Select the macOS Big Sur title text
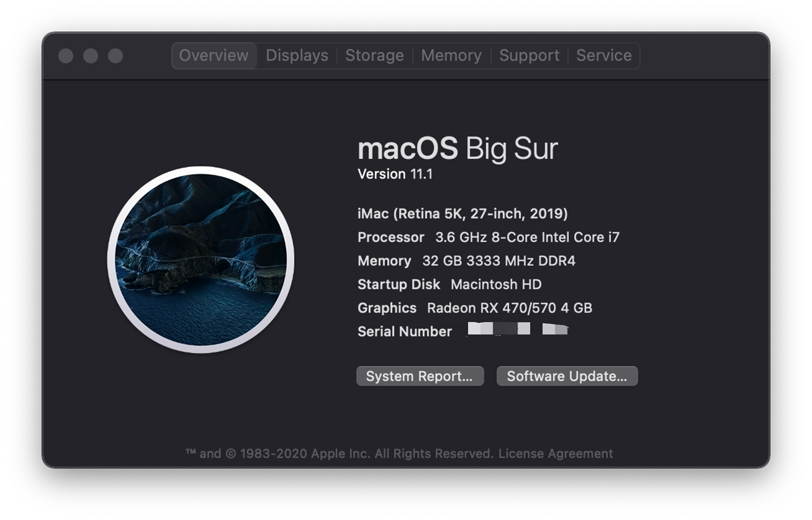The width and height of the screenshot is (812, 520). point(458,149)
